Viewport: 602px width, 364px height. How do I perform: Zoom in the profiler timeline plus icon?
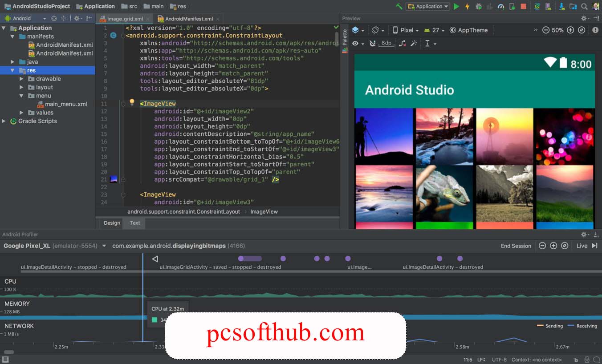(x=553, y=246)
